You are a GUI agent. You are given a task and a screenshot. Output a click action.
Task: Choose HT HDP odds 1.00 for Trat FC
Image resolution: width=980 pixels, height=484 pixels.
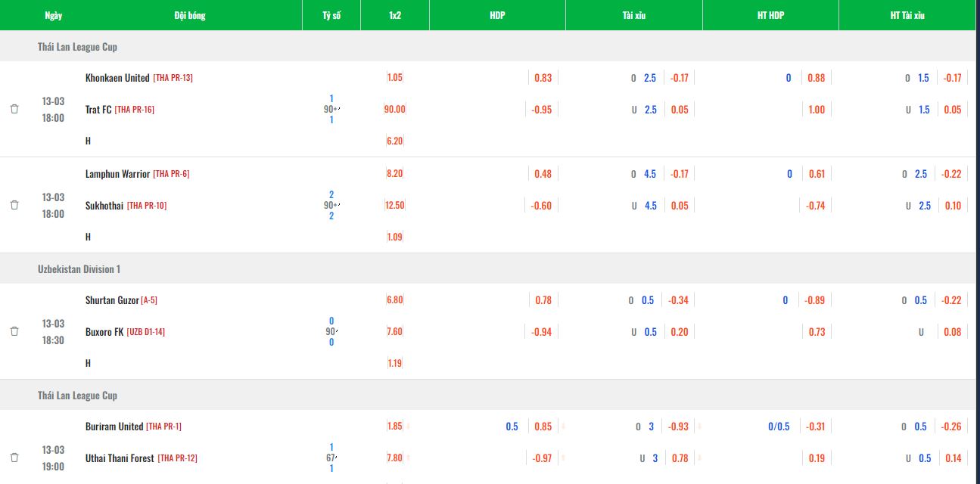(817, 110)
